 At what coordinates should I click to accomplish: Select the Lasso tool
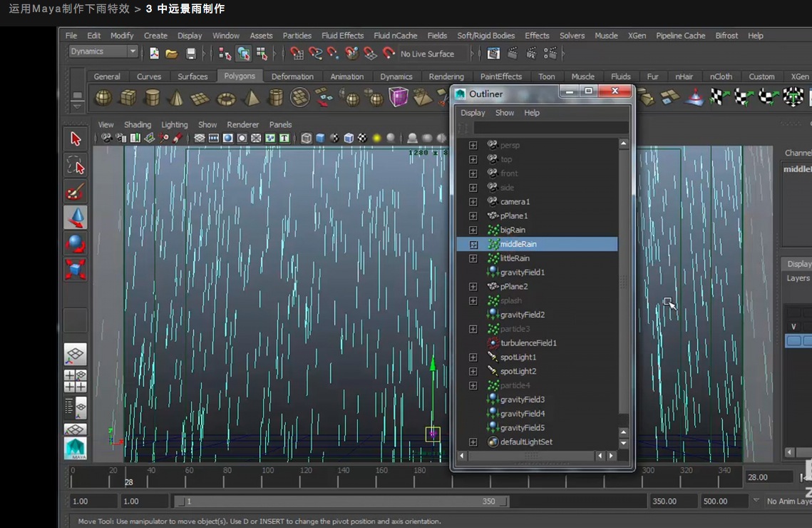pyautogui.click(x=76, y=166)
